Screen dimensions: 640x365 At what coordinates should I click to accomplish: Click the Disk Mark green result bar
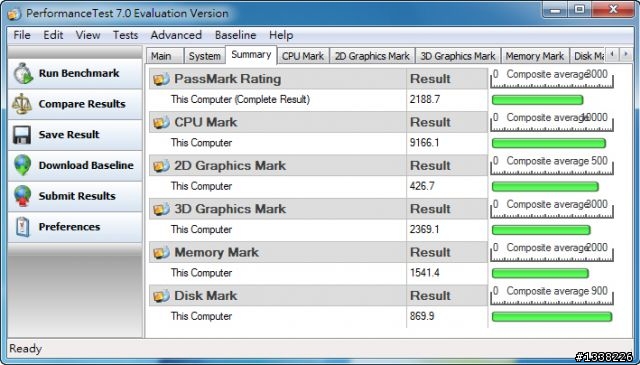click(552, 317)
